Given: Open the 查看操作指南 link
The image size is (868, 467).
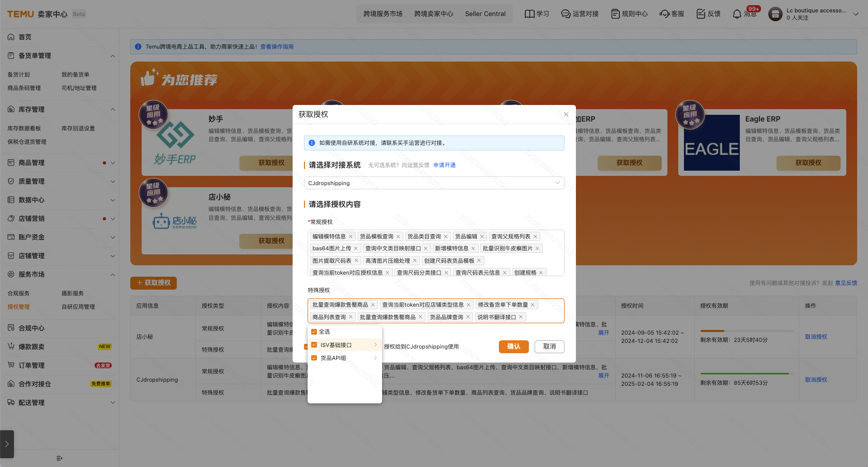Looking at the screenshot, I should click(277, 47).
